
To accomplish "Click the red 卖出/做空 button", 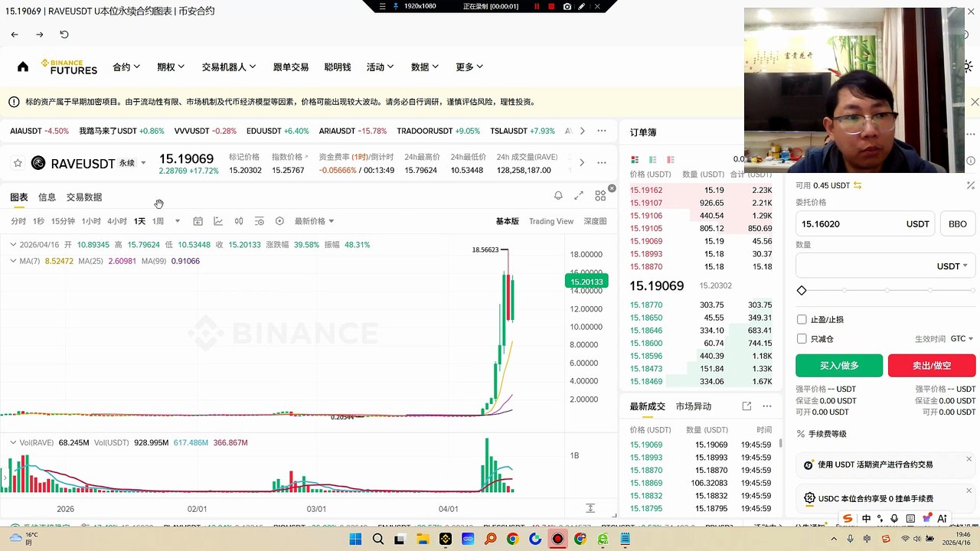I will coord(932,365).
